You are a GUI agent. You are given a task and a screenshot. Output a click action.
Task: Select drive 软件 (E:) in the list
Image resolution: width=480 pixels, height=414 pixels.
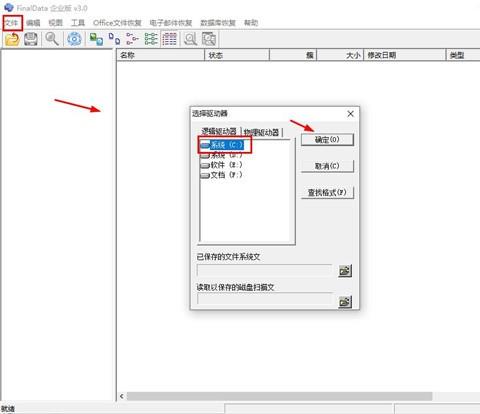pos(221,165)
